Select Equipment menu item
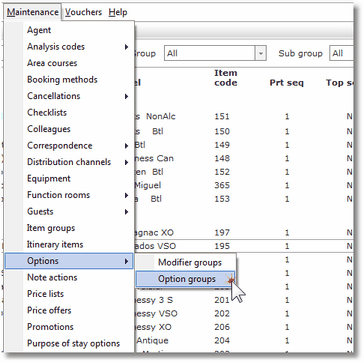Viewport: 364px width, 363px height. pyautogui.click(x=69, y=179)
